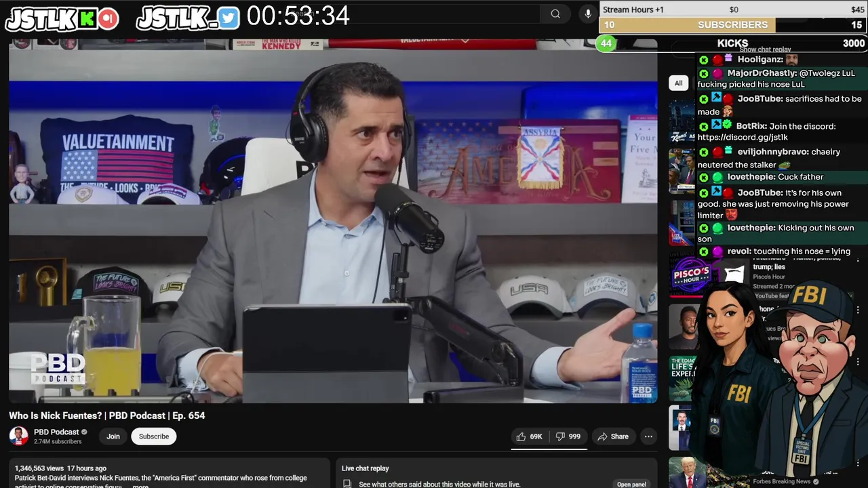This screenshot has height=488, width=868.
Task: Click the red record icon beside Kick logo
Action: coord(108,19)
